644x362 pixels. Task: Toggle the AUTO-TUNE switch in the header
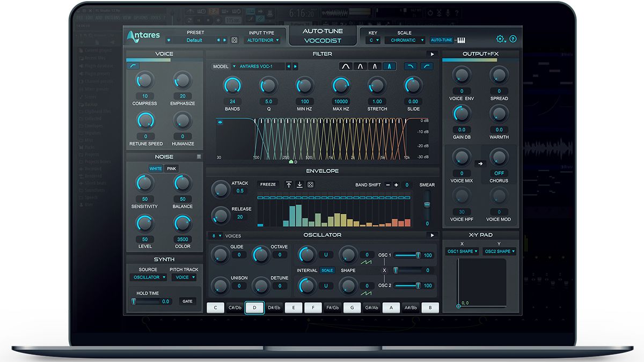(441, 40)
